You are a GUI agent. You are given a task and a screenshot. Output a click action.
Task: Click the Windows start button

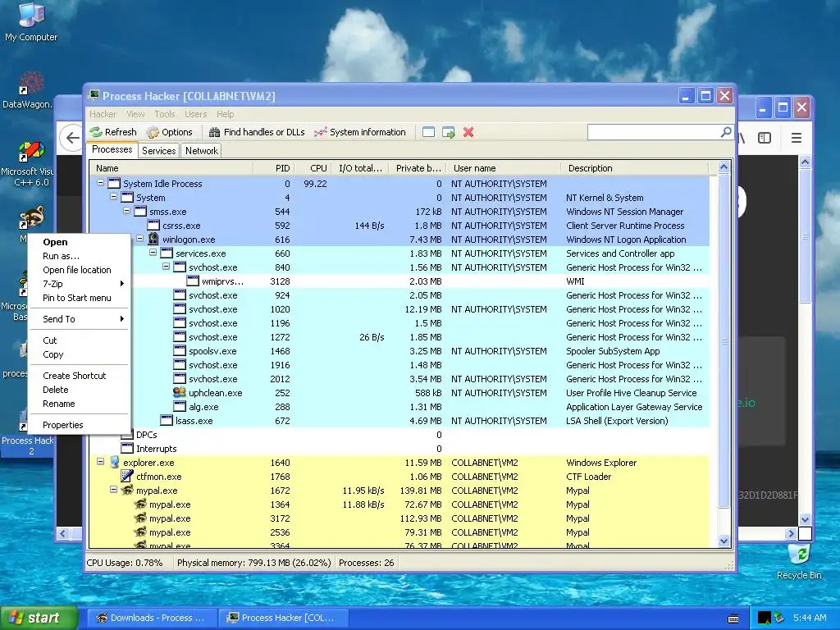point(39,618)
